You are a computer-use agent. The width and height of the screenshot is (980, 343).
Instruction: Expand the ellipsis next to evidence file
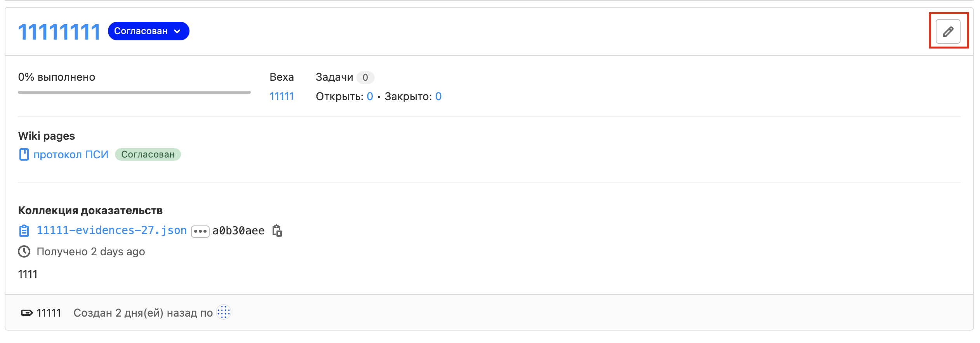coord(200,231)
